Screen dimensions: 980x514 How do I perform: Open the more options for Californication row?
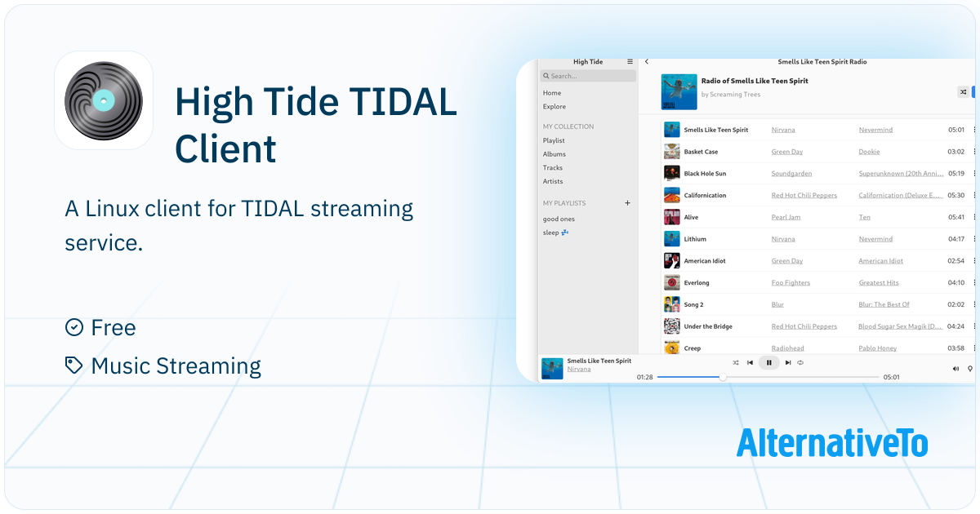pyautogui.click(x=974, y=196)
